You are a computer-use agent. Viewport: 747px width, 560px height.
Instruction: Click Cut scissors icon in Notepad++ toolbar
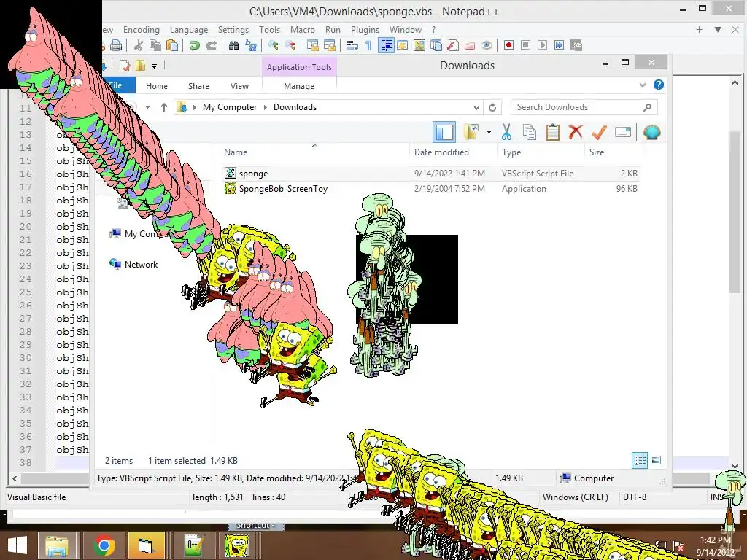139,45
